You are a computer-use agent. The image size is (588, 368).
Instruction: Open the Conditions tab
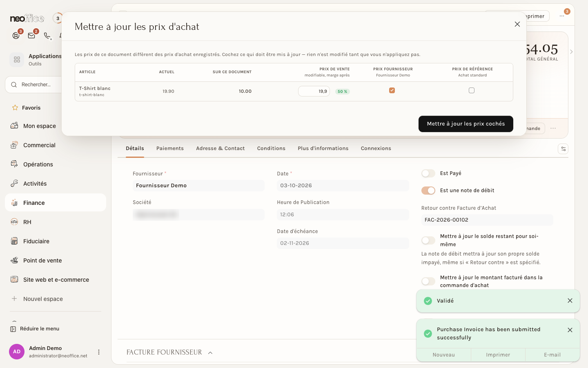271,148
